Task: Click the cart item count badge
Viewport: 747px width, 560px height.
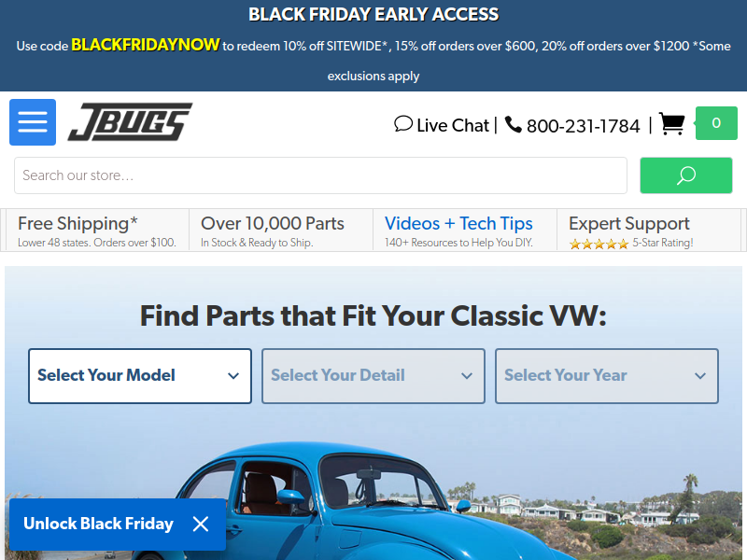Action: 716,123
